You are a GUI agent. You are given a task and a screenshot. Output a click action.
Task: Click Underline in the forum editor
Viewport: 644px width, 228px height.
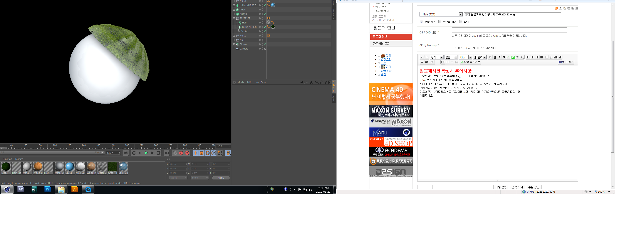495,57
